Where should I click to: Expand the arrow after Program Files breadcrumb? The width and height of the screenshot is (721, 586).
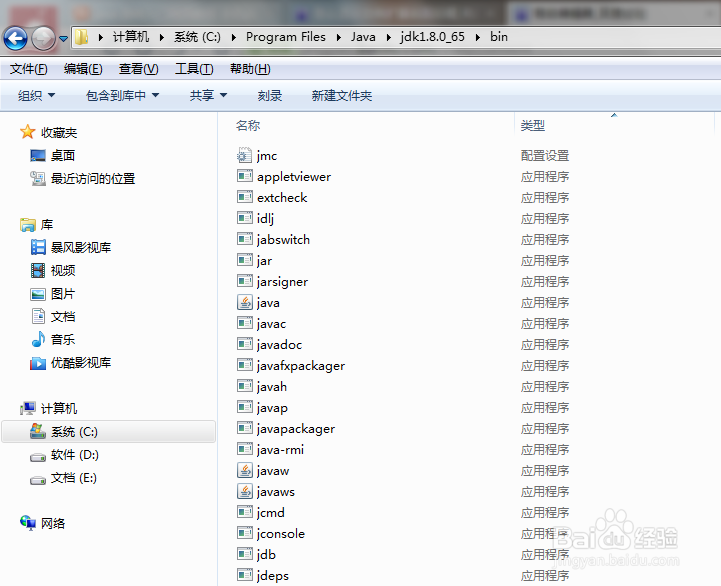coord(338,37)
